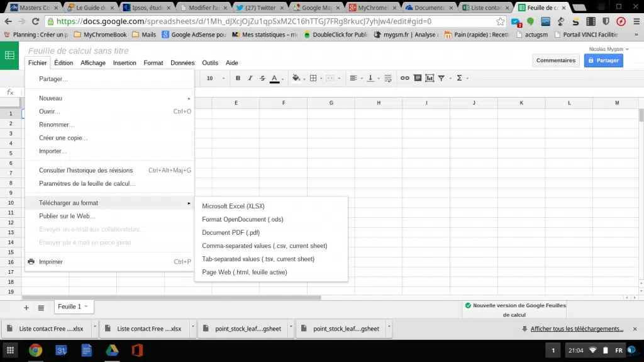Open Google Drive shelf icon
Screen dimensions: 644x362
[x=112, y=351]
